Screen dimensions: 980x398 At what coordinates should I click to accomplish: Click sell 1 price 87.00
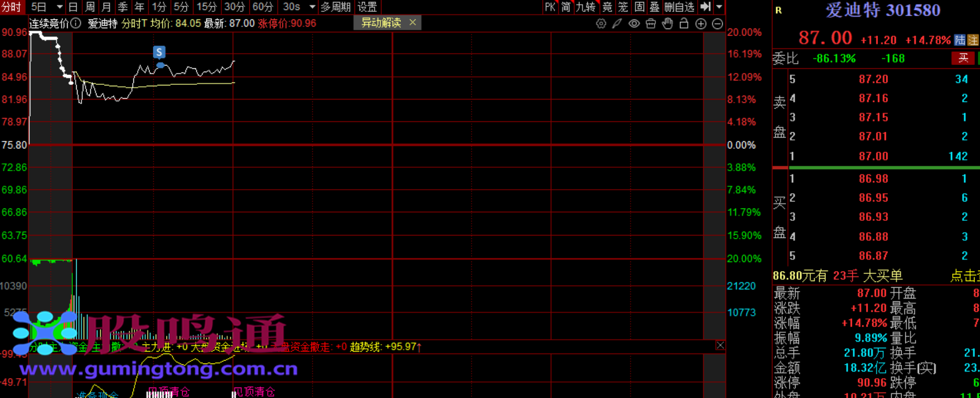click(x=873, y=157)
